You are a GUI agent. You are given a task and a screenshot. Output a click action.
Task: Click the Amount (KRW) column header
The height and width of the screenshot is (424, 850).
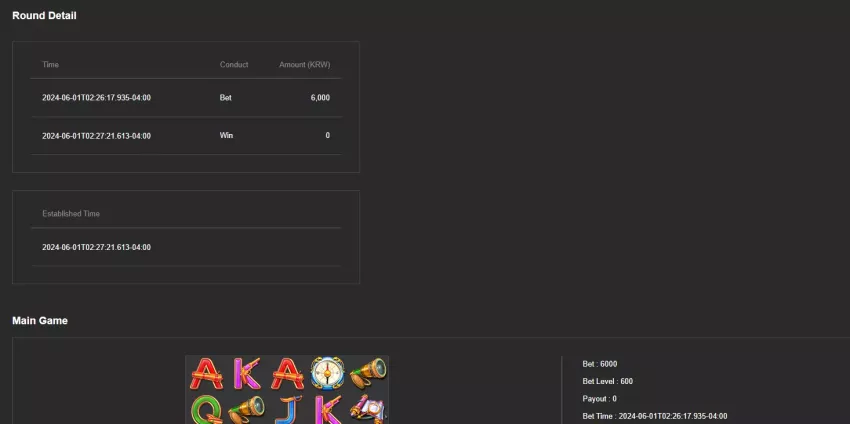point(305,65)
